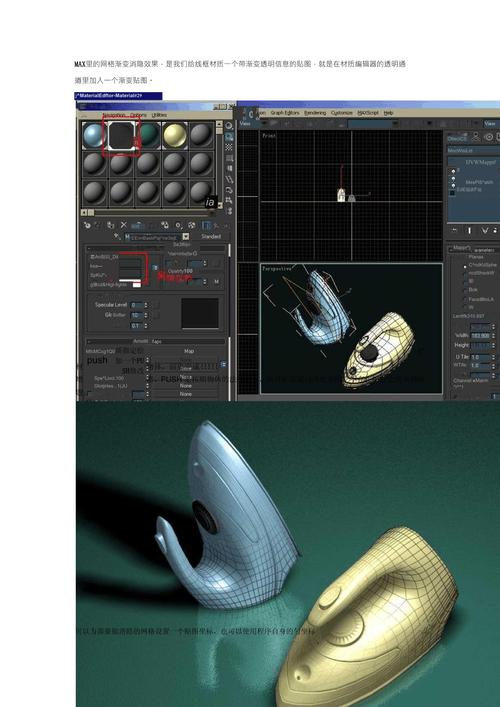Image resolution: width=500 pixels, height=707 pixels.
Task: Click the Make Preview icon
Action: point(229,179)
